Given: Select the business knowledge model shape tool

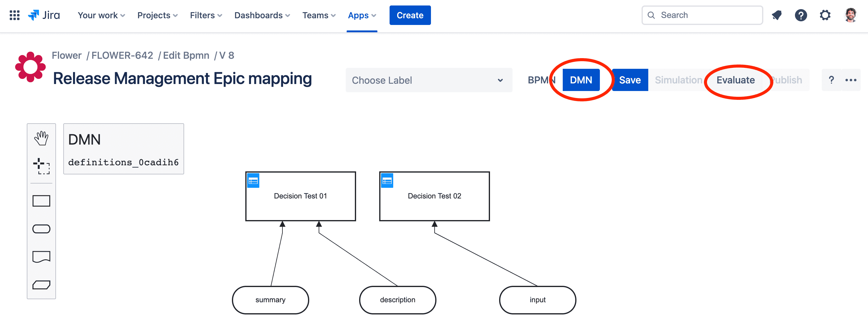Looking at the screenshot, I should (41, 285).
